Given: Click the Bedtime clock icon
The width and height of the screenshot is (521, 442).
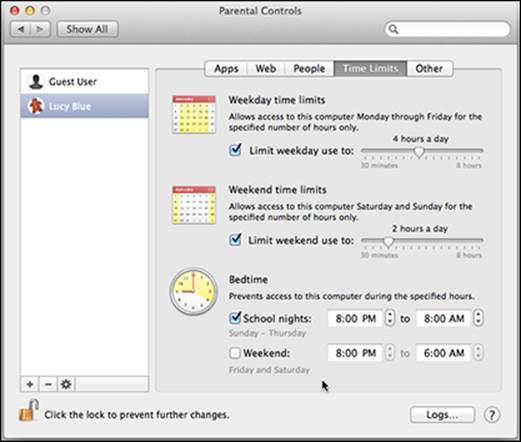Looking at the screenshot, I should [x=193, y=291].
